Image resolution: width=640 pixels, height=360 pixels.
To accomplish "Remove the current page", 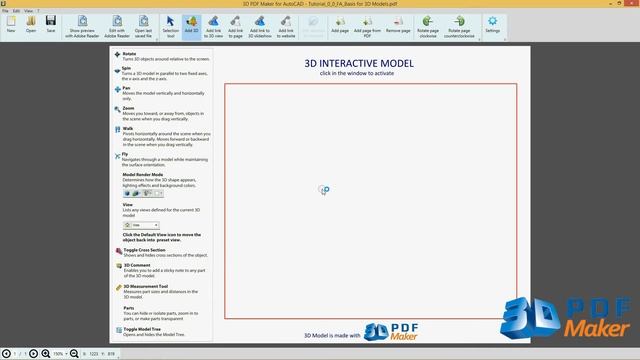I will pyautogui.click(x=398, y=24).
